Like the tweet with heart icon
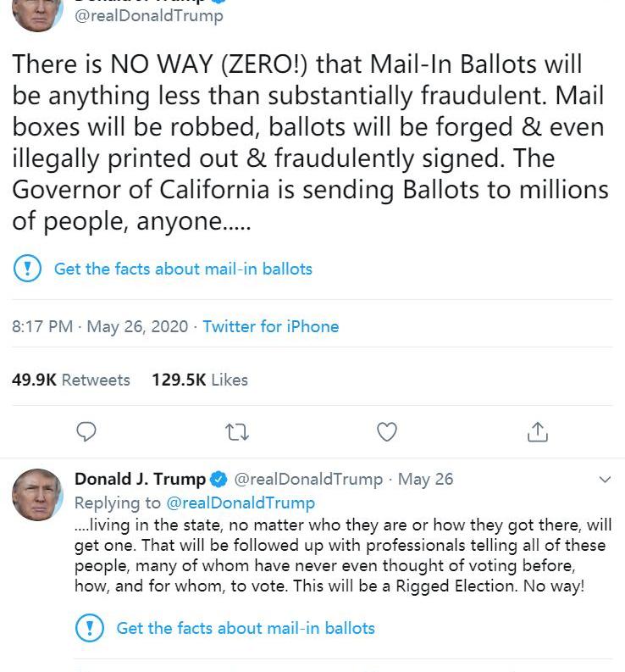Image resolution: width=625 pixels, height=672 pixels. (x=387, y=432)
